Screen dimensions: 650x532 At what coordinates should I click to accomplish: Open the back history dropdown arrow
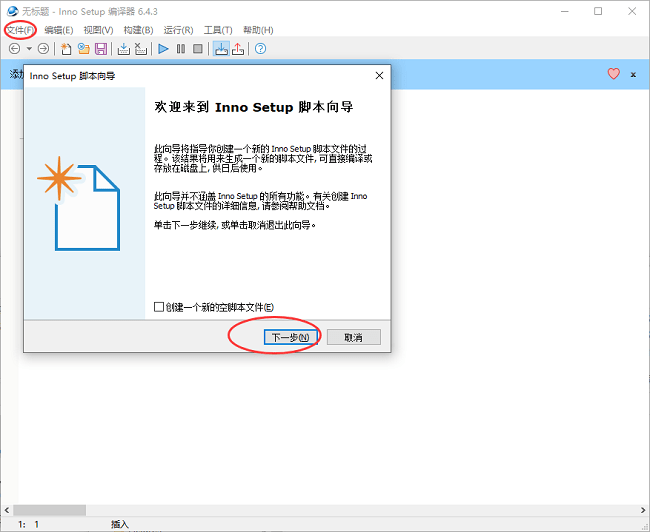pyautogui.click(x=29, y=49)
